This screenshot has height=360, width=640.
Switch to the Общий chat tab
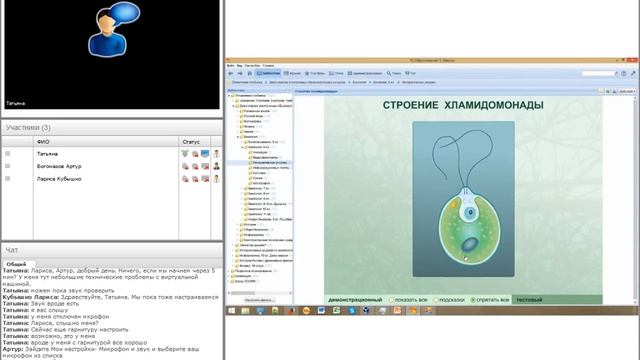click(16, 264)
